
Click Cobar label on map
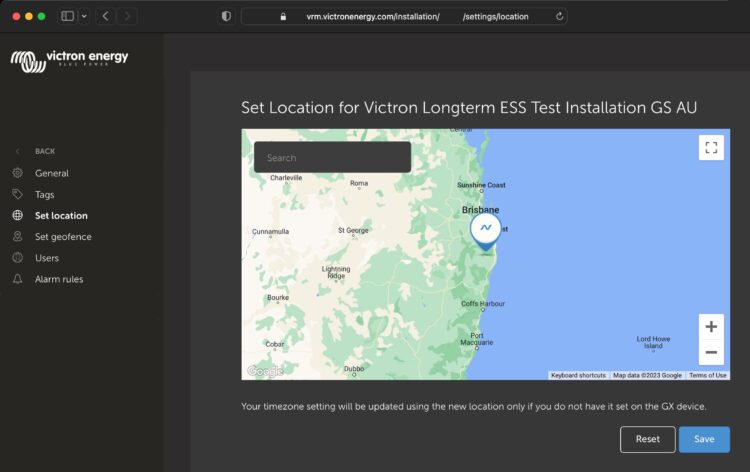pyautogui.click(x=275, y=344)
